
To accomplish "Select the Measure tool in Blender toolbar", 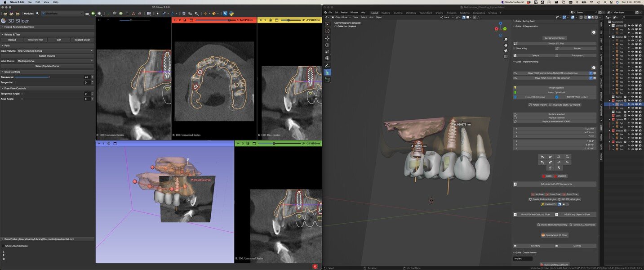I will [327, 72].
